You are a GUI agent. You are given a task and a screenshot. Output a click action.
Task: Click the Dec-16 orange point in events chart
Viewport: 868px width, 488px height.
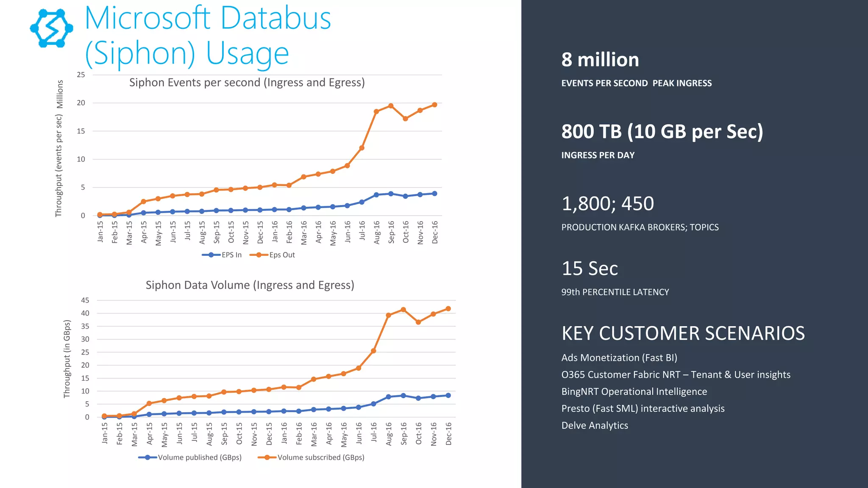[x=434, y=105]
